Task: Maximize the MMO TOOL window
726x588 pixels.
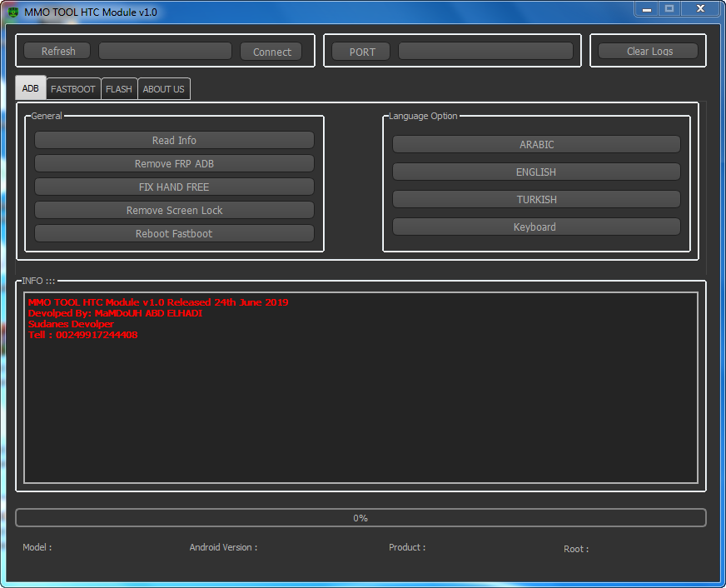Action: [669, 9]
